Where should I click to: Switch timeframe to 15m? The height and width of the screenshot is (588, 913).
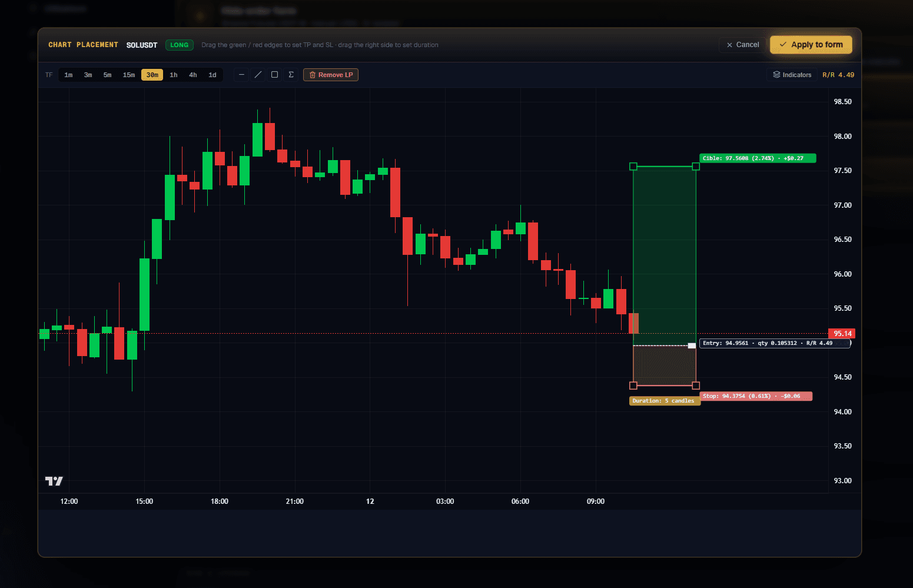coord(129,75)
